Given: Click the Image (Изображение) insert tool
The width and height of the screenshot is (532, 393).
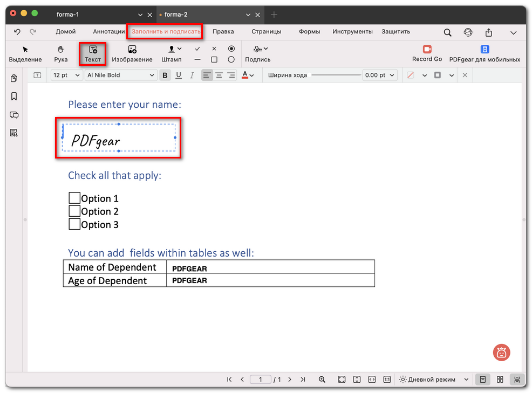Looking at the screenshot, I should point(132,53).
